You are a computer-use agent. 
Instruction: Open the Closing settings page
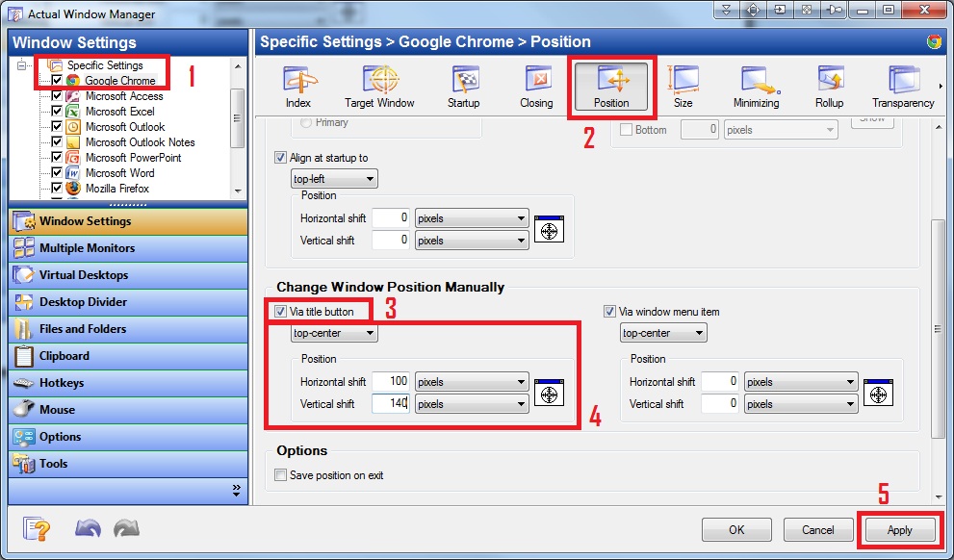[x=536, y=87]
